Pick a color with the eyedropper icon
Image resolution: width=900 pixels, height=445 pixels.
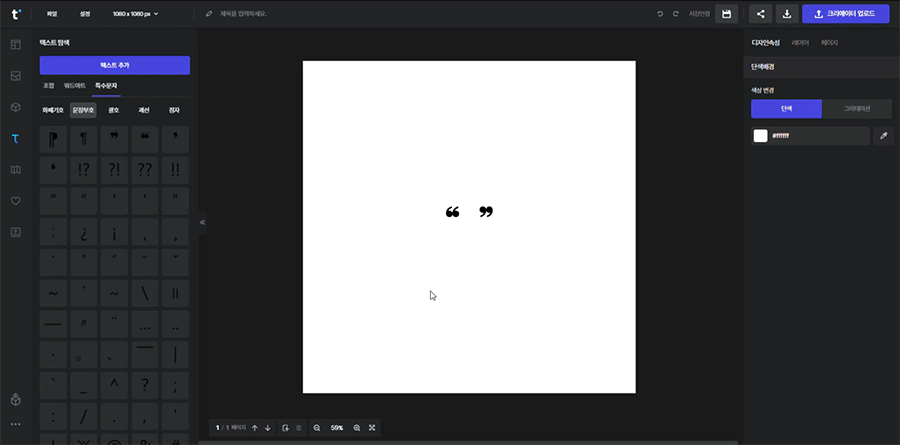coord(883,136)
